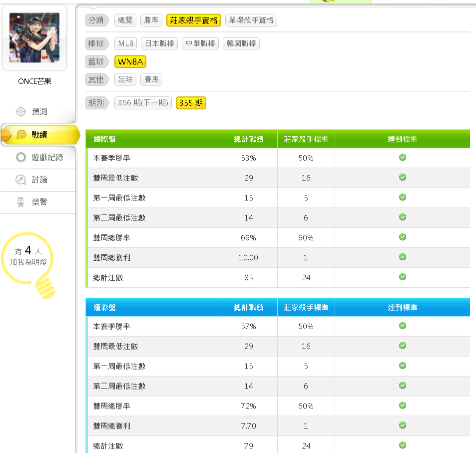The height and width of the screenshot is (453, 476).
Task: Click the 其他 row label
Action: [96, 79]
